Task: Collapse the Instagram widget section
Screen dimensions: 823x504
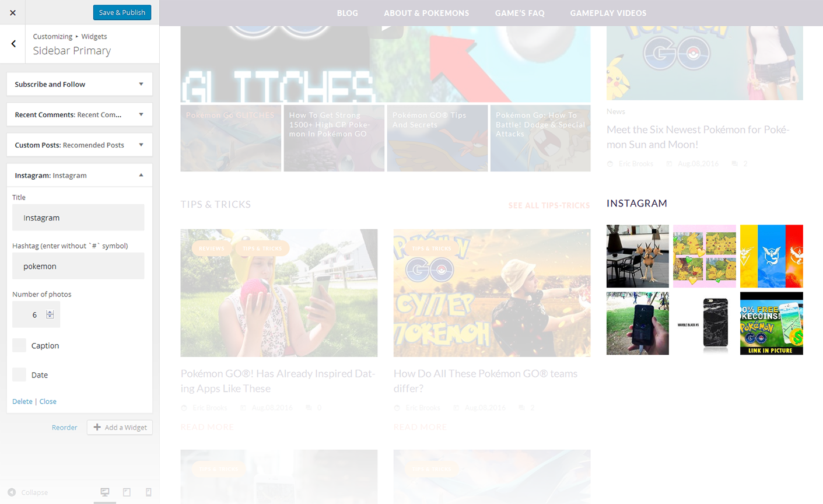Action: [141, 175]
